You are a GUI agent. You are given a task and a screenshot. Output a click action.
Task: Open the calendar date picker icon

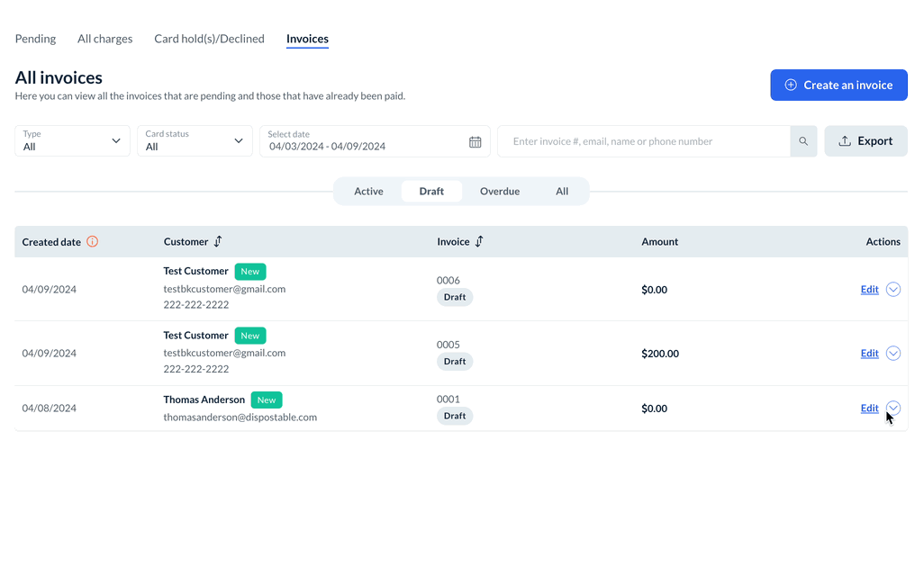click(x=476, y=142)
